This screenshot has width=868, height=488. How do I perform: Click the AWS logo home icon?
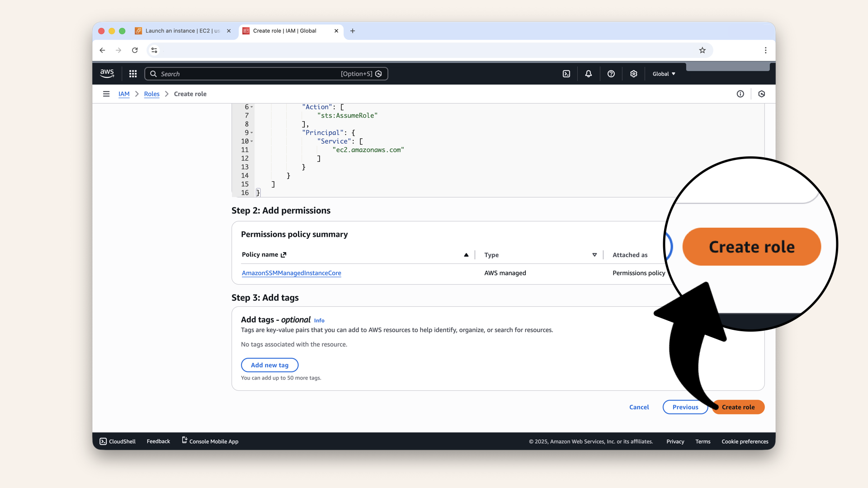[107, 73]
